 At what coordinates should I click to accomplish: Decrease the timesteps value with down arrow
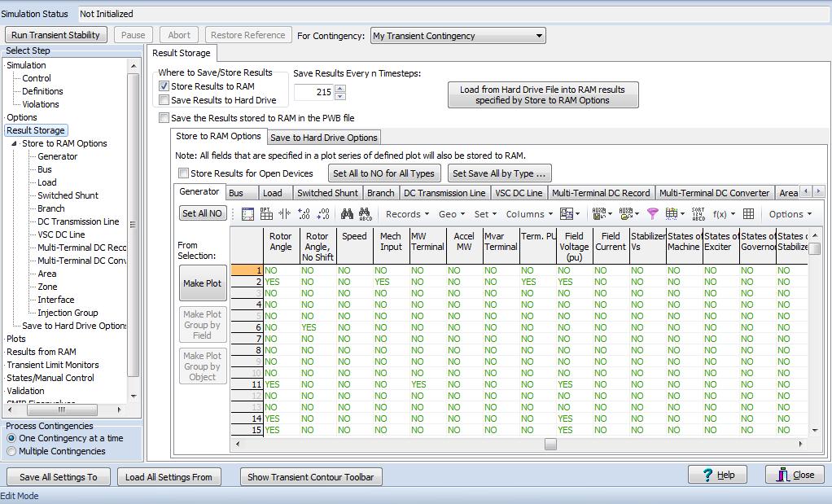(340, 96)
